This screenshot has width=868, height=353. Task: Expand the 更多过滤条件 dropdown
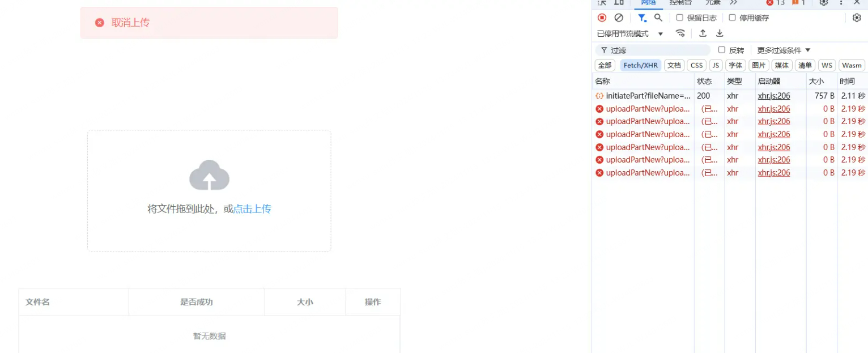coord(784,50)
